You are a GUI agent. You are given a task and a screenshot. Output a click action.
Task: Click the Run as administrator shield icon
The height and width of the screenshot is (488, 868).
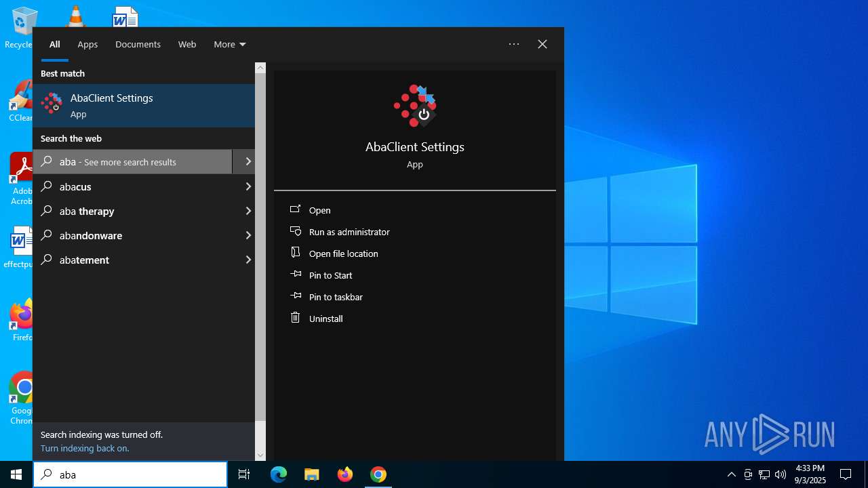(x=295, y=231)
